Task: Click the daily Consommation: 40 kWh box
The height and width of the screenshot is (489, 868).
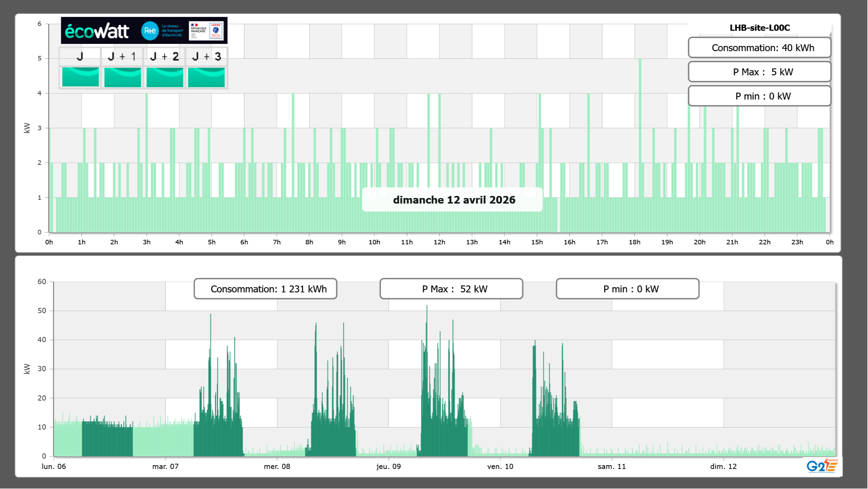Action: pos(759,48)
